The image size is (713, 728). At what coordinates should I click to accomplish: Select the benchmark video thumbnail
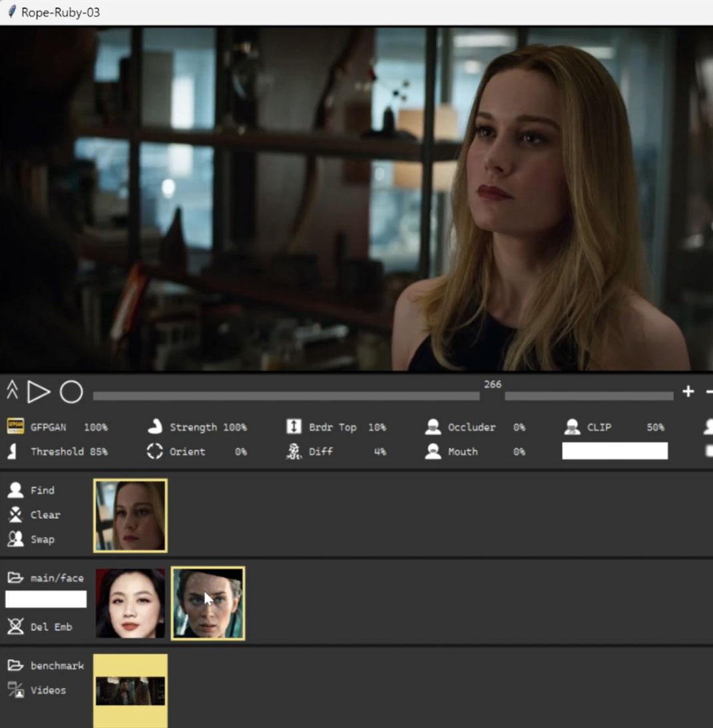pos(130,691)
